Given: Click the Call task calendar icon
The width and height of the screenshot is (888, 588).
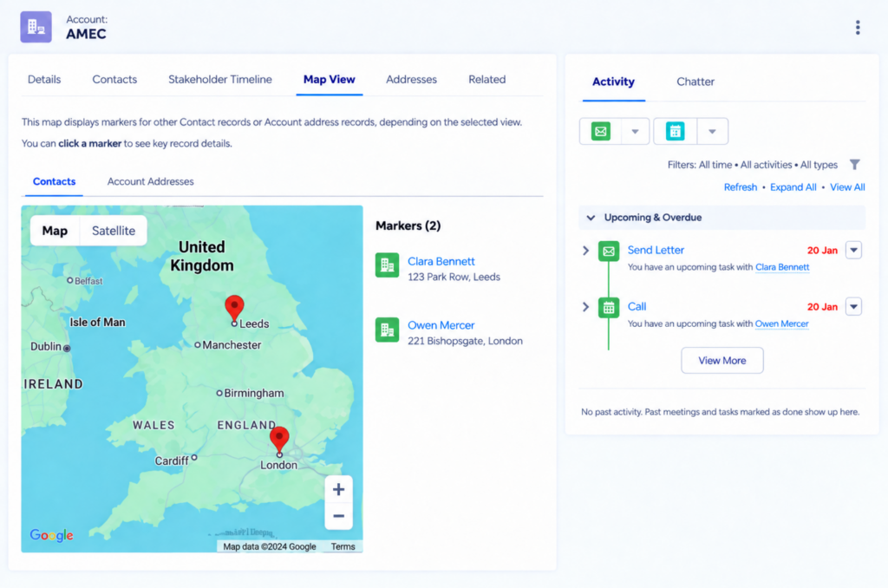Looking at the screenshot, I should click(608, 308).
